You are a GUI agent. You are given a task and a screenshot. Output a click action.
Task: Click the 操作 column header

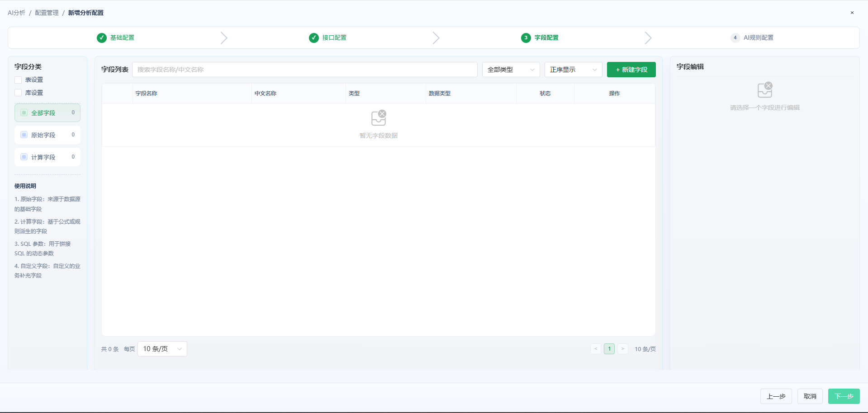pyautogui.click(x=614, y=94)
